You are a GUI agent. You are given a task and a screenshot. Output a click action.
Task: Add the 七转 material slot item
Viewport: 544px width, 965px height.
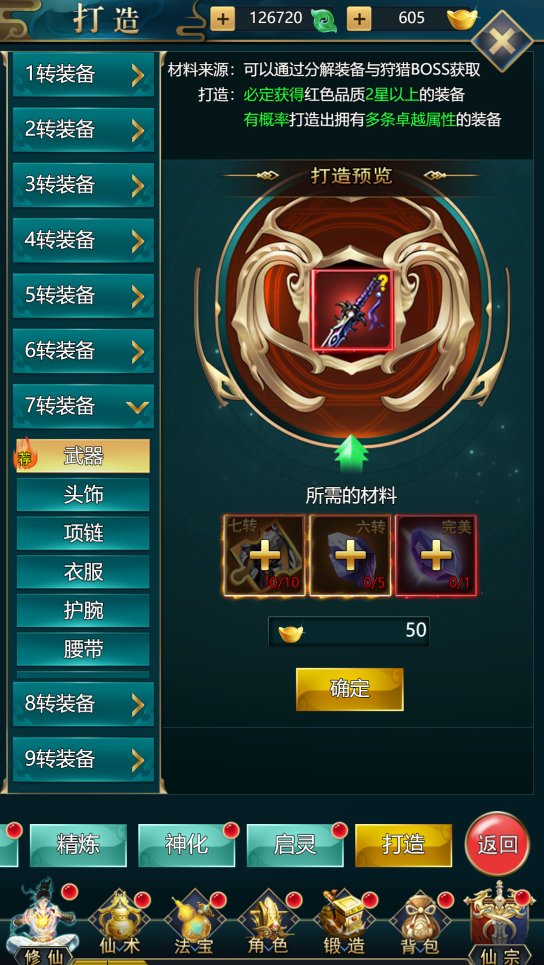[265, 556]
